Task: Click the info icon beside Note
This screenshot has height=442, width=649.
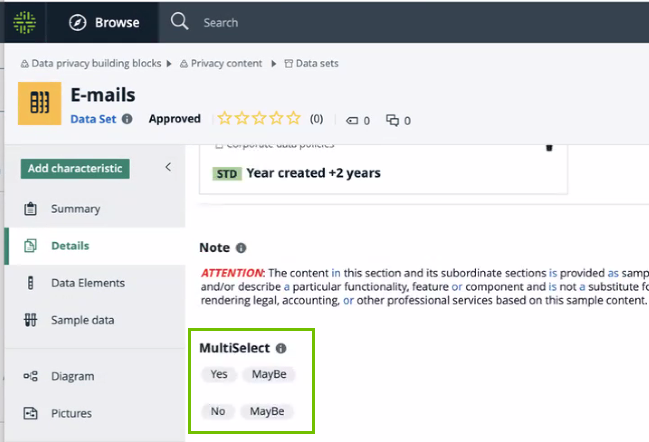Action: point(241,248)
